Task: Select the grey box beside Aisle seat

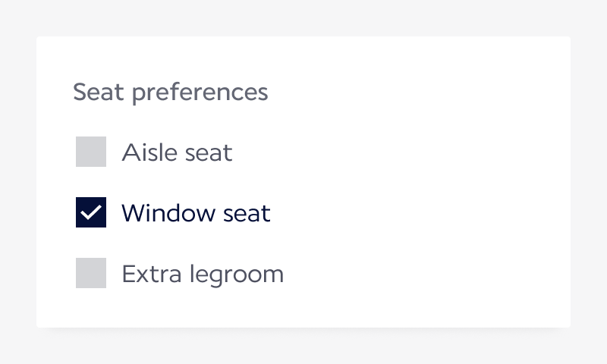Action: click(91, 152)
